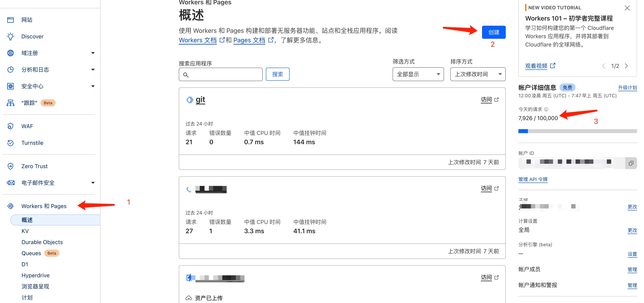Click the Workers 和 Pages diamond icon
This screenshot has height=303, width=644.
[x=10, y=206]
